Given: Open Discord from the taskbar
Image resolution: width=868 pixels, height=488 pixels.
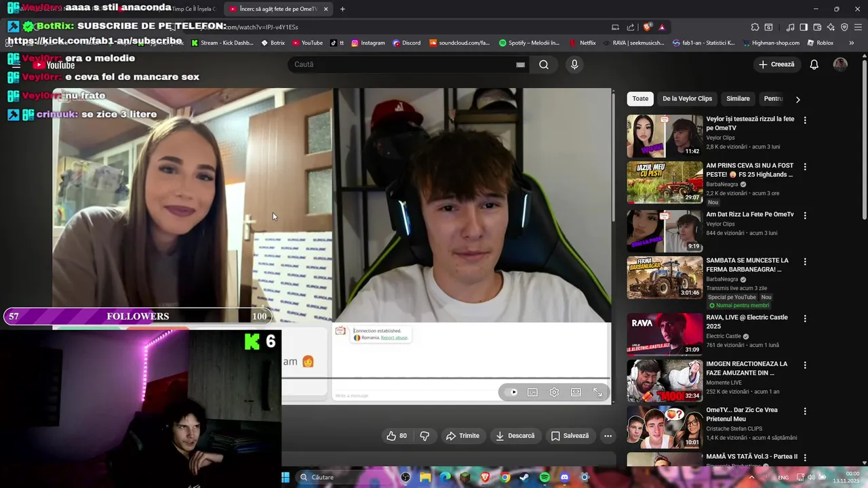Looking at the screenshot, I should point(565,477).
